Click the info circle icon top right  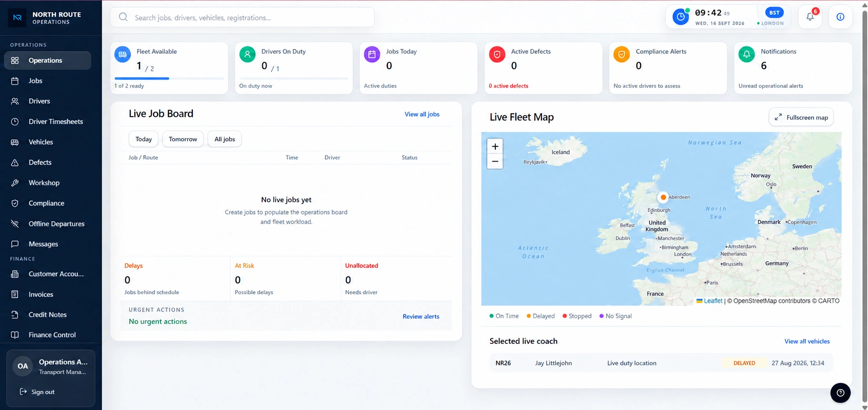point(840,17)
